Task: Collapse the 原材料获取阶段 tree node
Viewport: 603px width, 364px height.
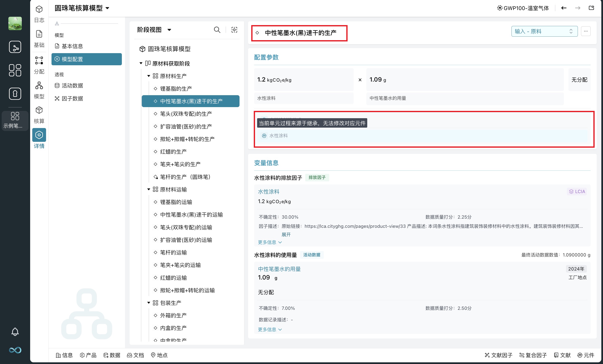Action: (141, 63)
